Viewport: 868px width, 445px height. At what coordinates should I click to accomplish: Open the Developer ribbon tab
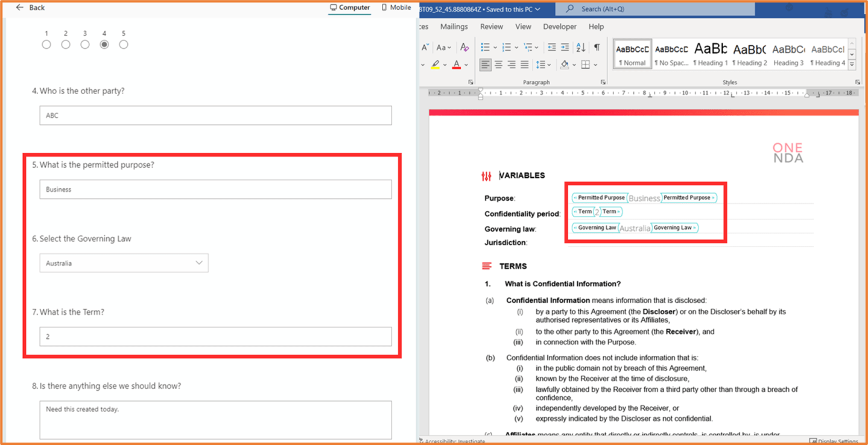(559, 27)
